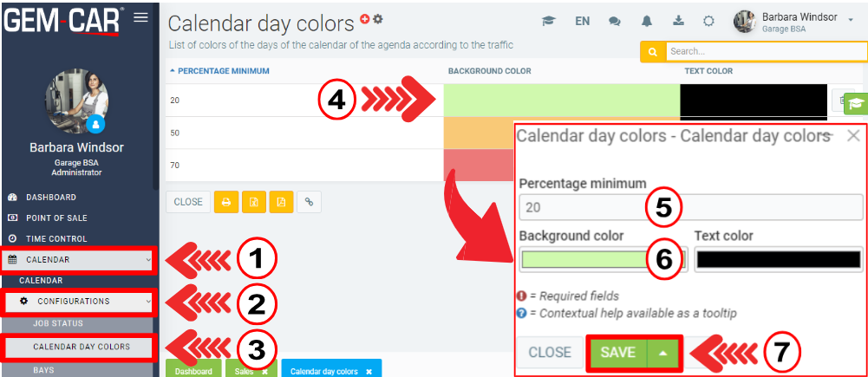868x377 pixels.
Task: Click the yellow print button
Action: 226,202
